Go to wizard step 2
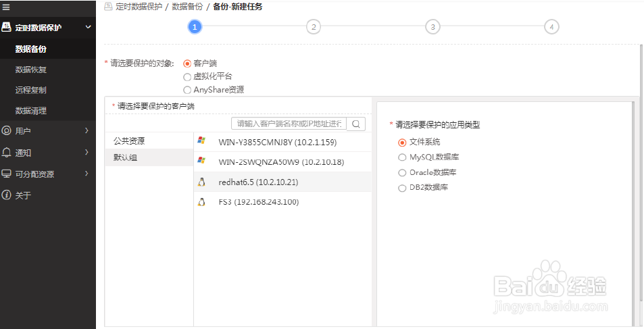Screen dimensions: 644x329 click(x=314, y=27)
